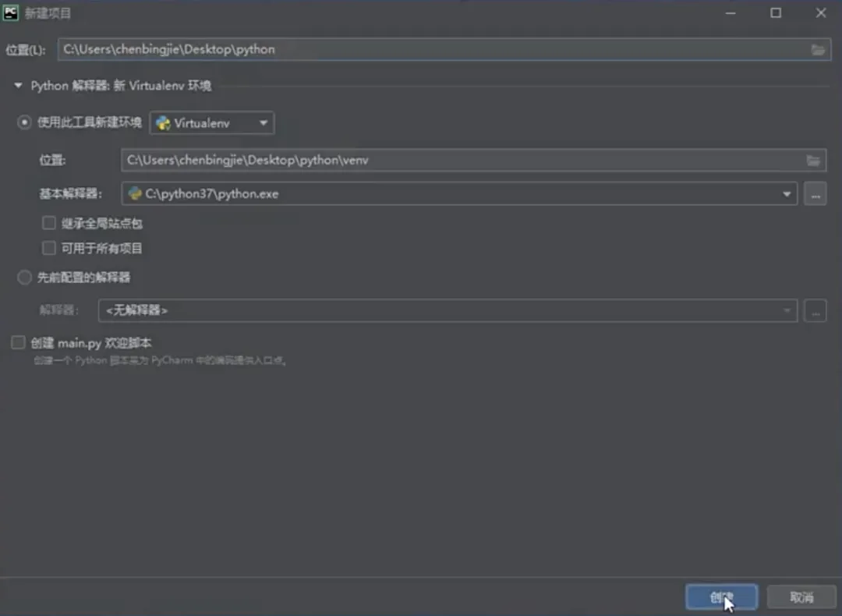
Task: Minimize the 新建项目 dialog window
Action: [x=731, y=13]
